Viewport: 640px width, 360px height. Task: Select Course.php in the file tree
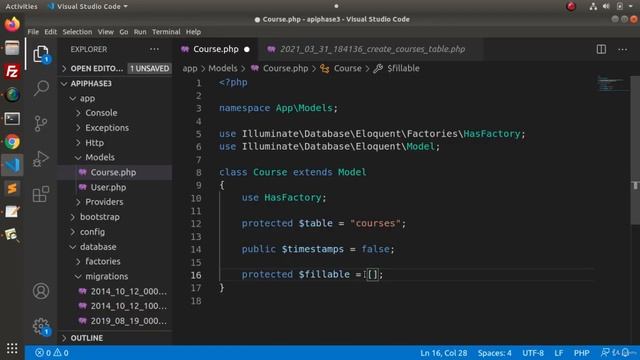[116, 173]
